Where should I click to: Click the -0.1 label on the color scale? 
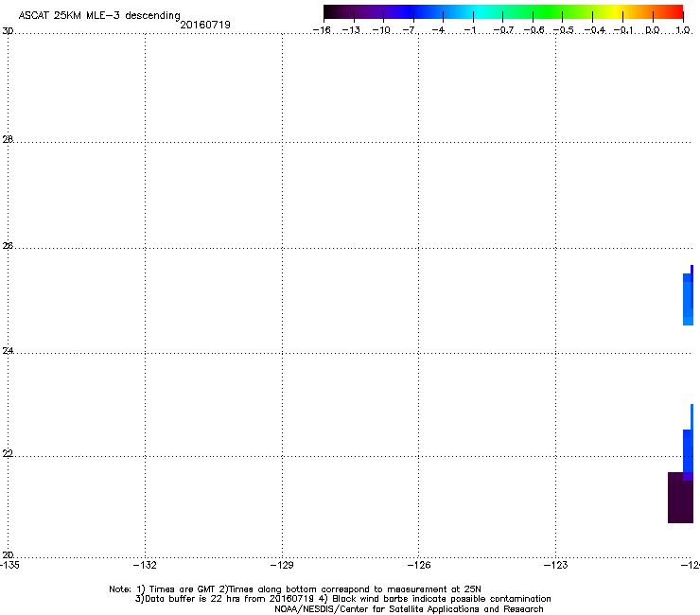623,30
